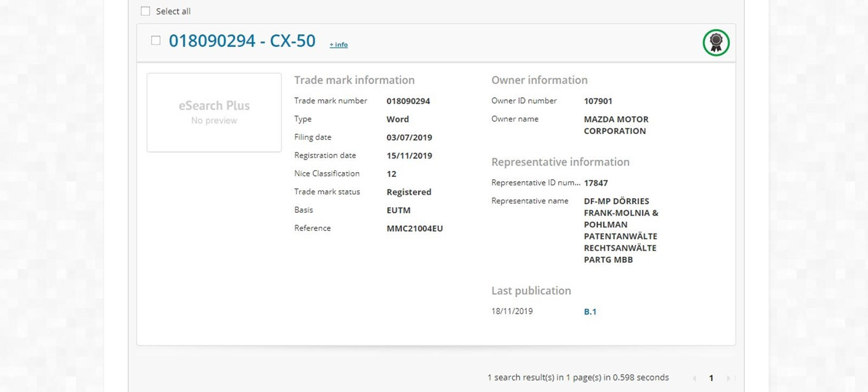
Task: Expand details with the +info link
Action: (x=339, y=45)
